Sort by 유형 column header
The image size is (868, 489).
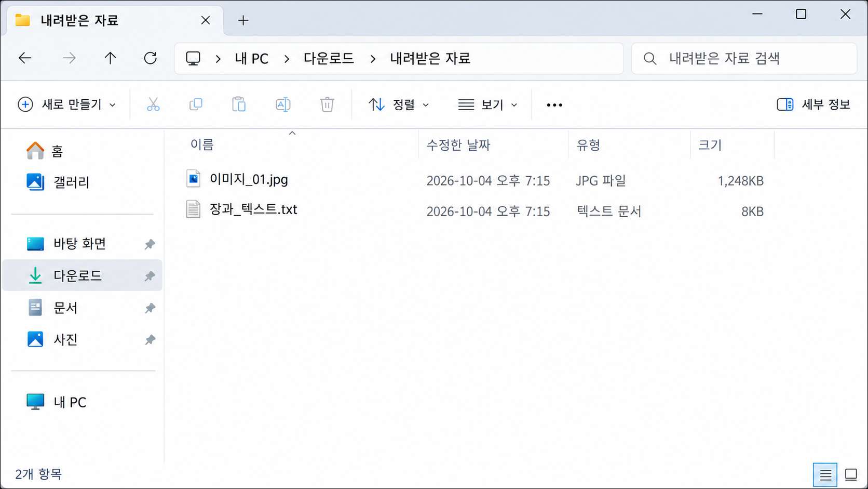[x=588, y=145]
